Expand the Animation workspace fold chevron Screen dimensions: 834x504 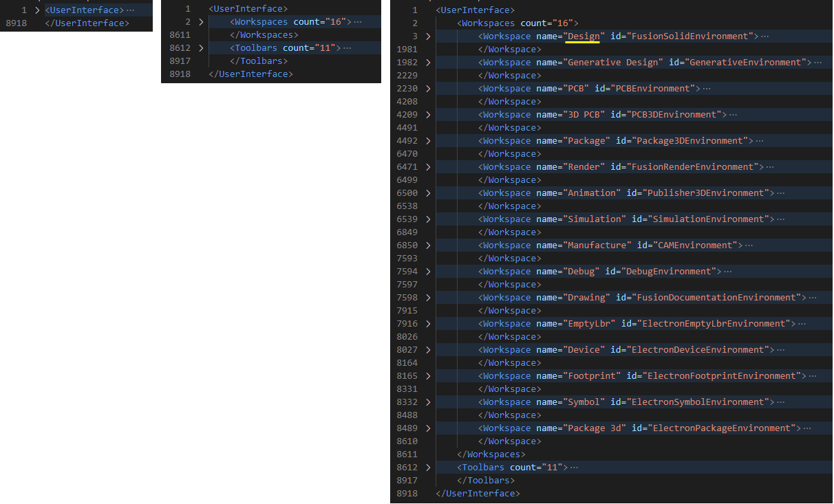pos(427,193)
